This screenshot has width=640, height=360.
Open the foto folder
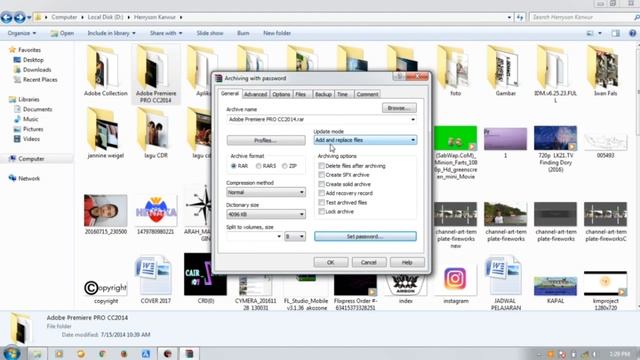click(x=456, y=71)
